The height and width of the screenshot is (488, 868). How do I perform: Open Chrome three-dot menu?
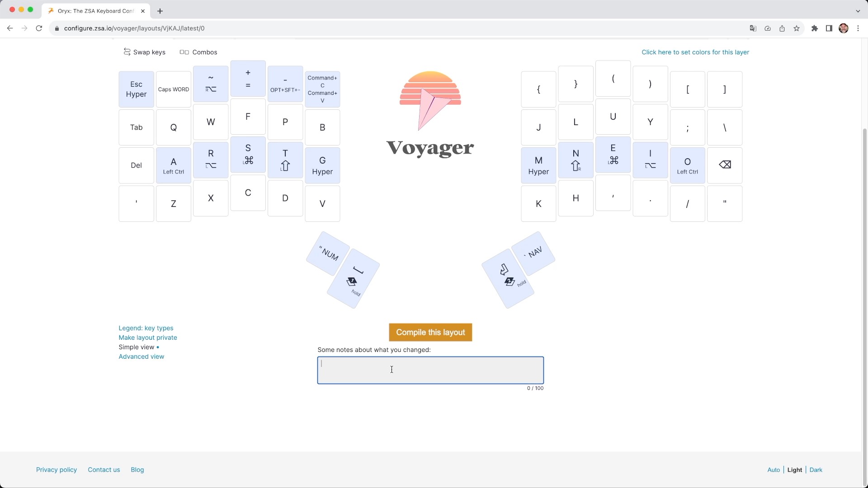tap(858, 28)
